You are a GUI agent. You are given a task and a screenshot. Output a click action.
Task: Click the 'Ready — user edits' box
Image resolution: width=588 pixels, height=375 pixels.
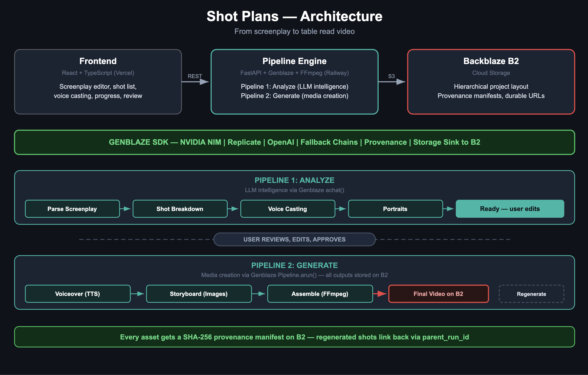(510, 209)
